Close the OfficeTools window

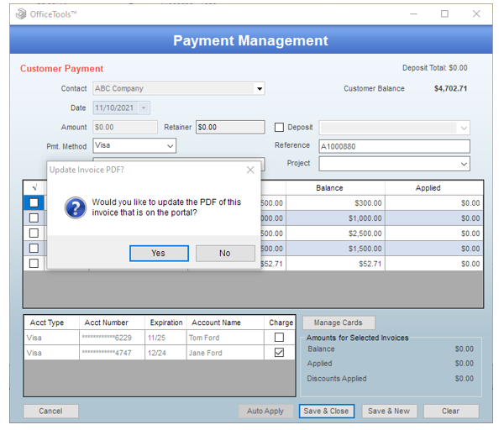click(476, 13)
